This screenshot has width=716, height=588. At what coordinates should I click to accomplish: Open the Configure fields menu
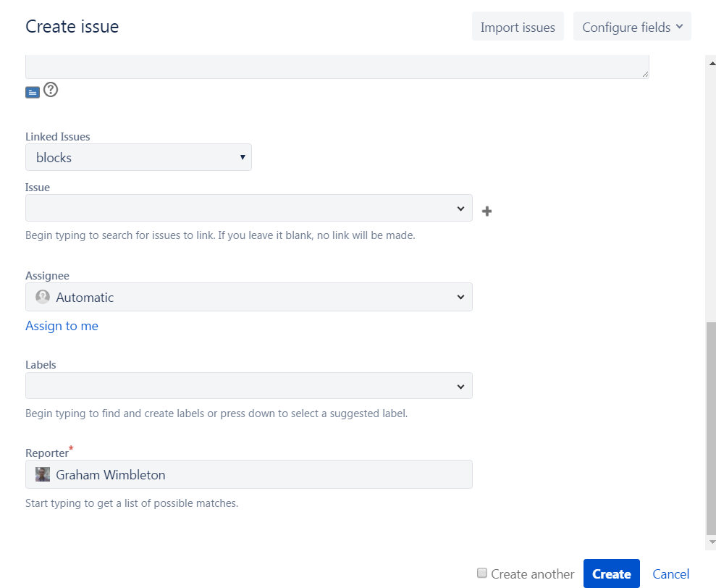coord(632,28)
